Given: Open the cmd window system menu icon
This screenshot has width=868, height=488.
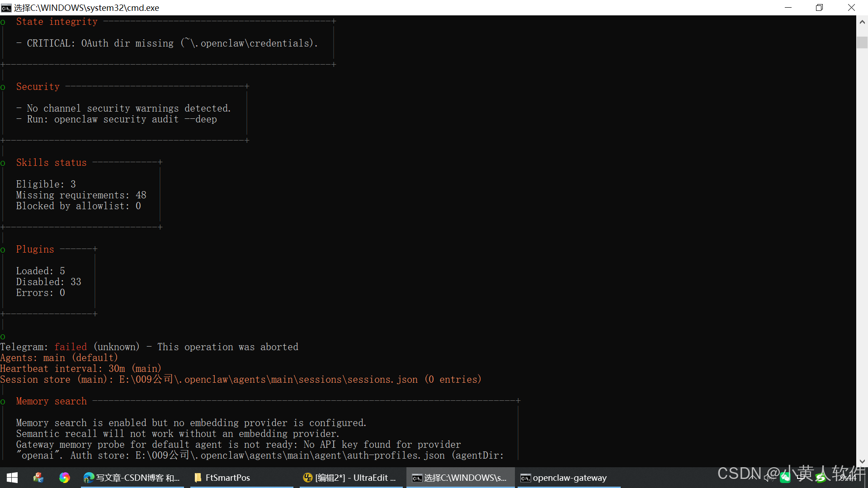Looking at the screenshot, I should pyautogui.click(x=6, y=8).
